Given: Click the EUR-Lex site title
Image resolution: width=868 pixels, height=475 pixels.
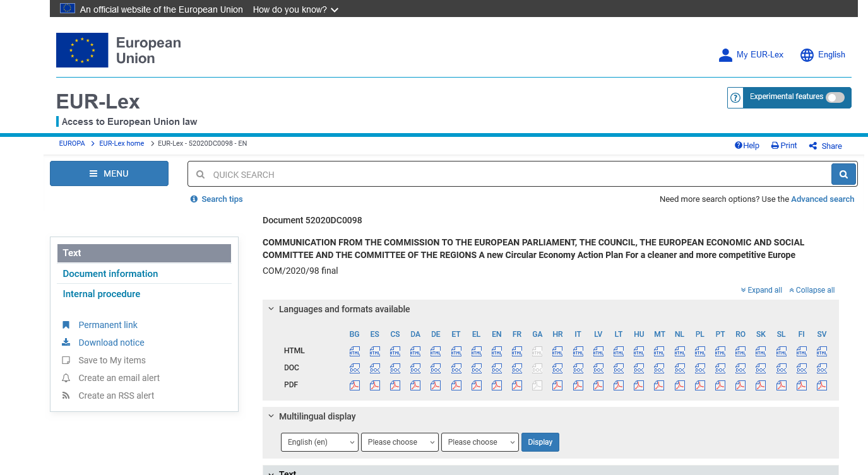Looking at the screenshot, I should tap(98, 102).
